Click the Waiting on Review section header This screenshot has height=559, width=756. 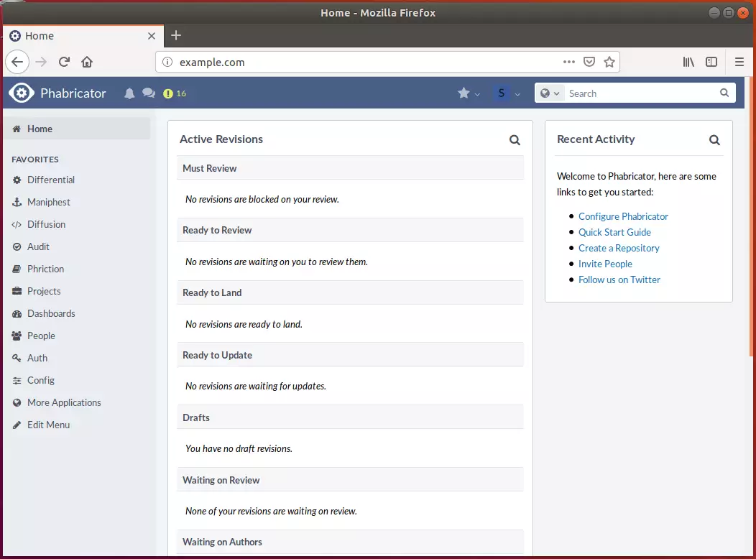tap(350, 480)
